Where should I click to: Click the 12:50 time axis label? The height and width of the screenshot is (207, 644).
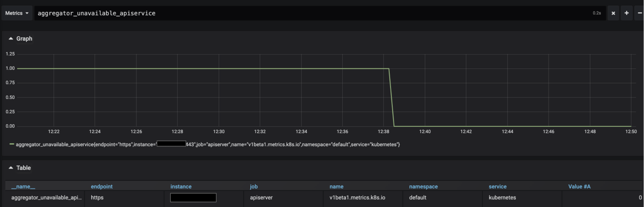pyautogui.click(x=631, y=131)
